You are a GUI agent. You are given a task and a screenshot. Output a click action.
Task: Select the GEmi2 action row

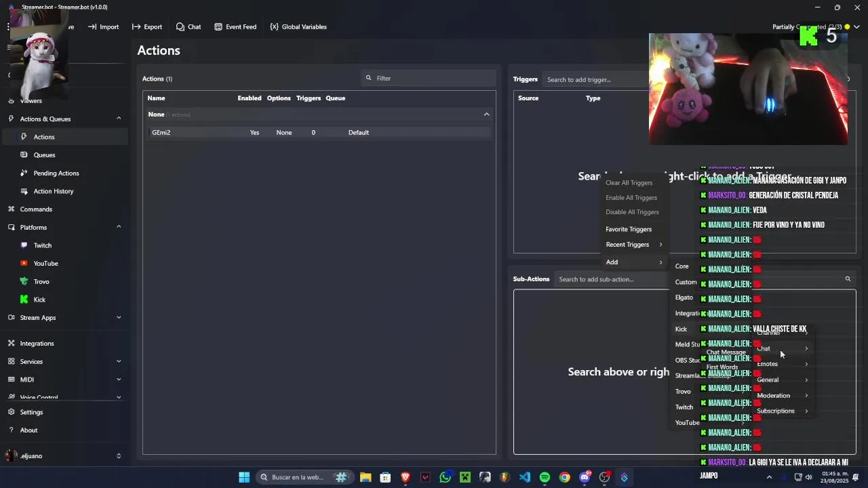point(319,133)
